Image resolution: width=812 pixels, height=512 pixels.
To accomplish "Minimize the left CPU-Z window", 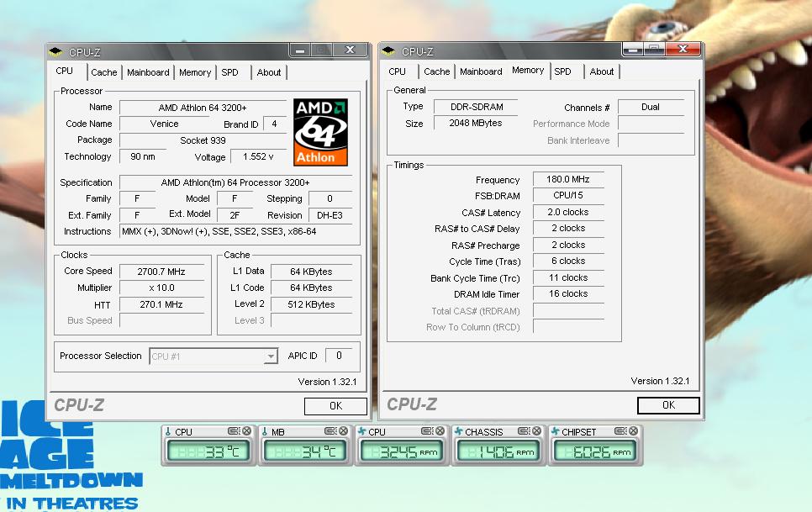I will coord(300,50).
